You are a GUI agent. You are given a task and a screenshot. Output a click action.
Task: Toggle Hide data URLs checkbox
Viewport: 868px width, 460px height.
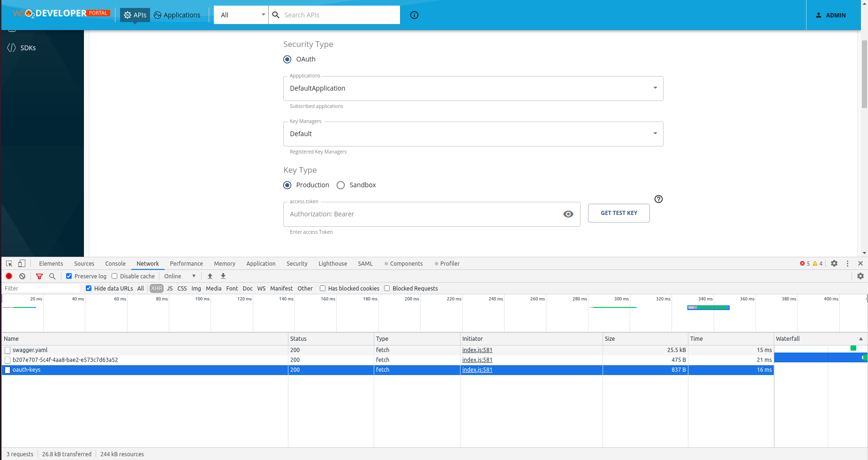click(x=89, y=288)
